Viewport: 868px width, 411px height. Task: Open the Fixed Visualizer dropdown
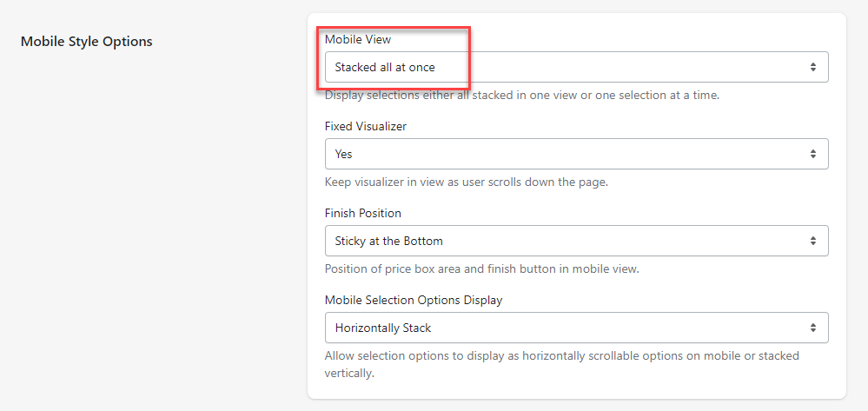pyautogui.click(x=576, y=154)
